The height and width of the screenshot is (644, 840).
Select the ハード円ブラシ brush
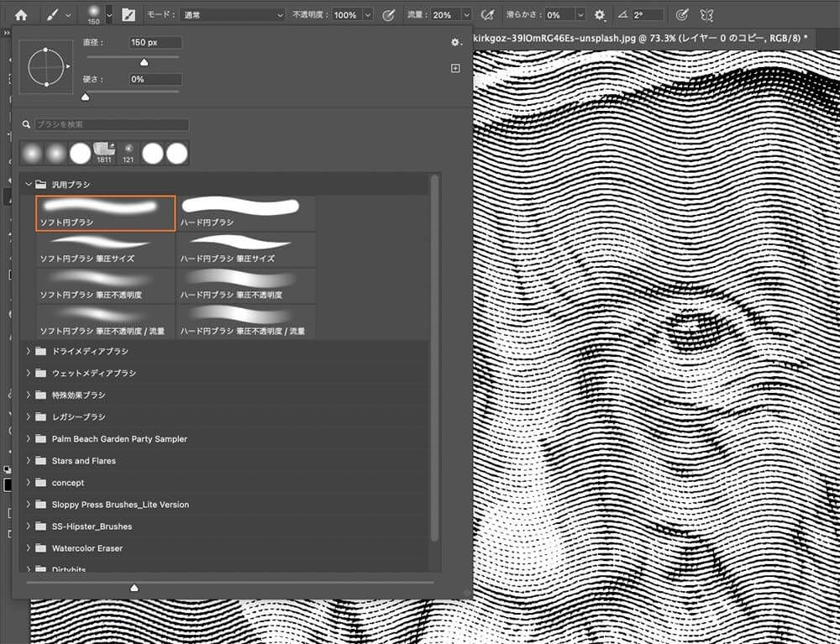tap(246, 213)
